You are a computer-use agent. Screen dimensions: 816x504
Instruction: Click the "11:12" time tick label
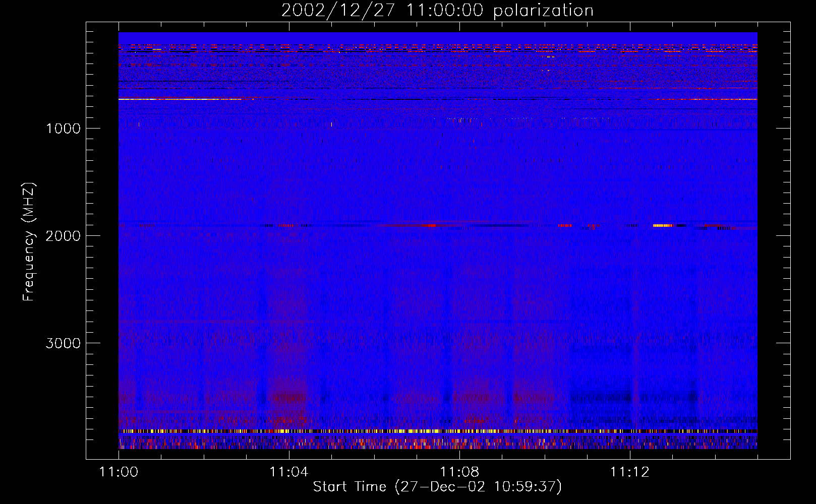pos(630,472)
